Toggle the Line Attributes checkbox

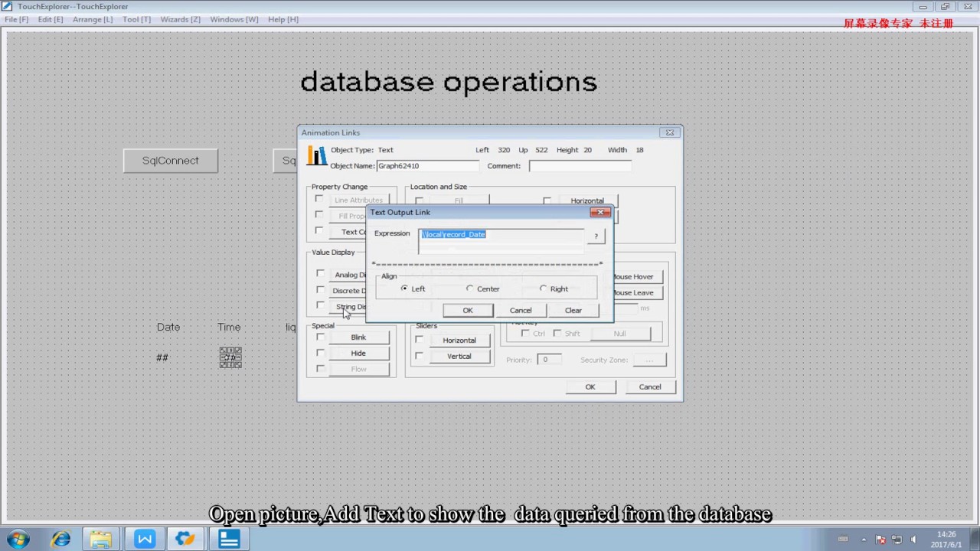coord(319,199)
